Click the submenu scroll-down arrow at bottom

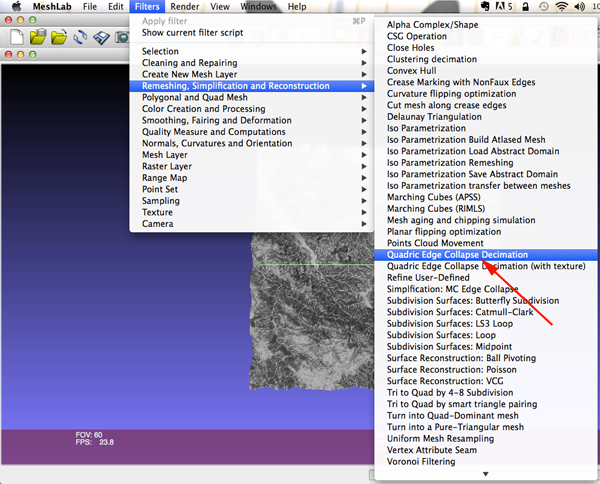(486, 474)
